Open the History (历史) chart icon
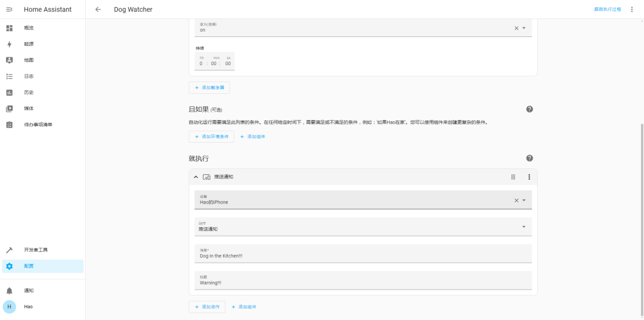This screenshot has height=320, width=644. pos(10,93)
